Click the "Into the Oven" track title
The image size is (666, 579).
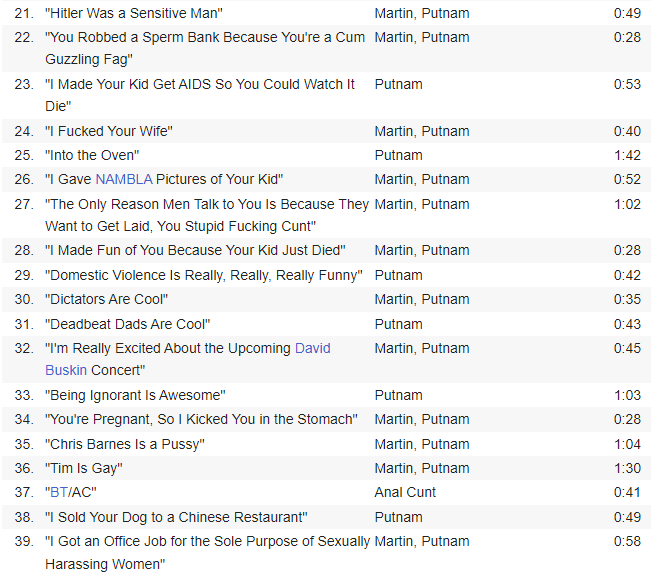(92, 155)
